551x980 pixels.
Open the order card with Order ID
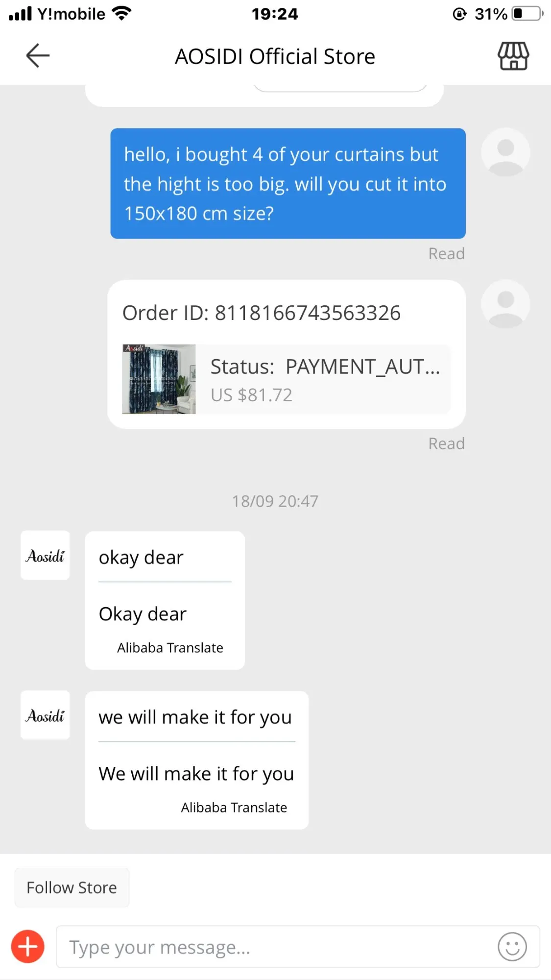point(287,354)
